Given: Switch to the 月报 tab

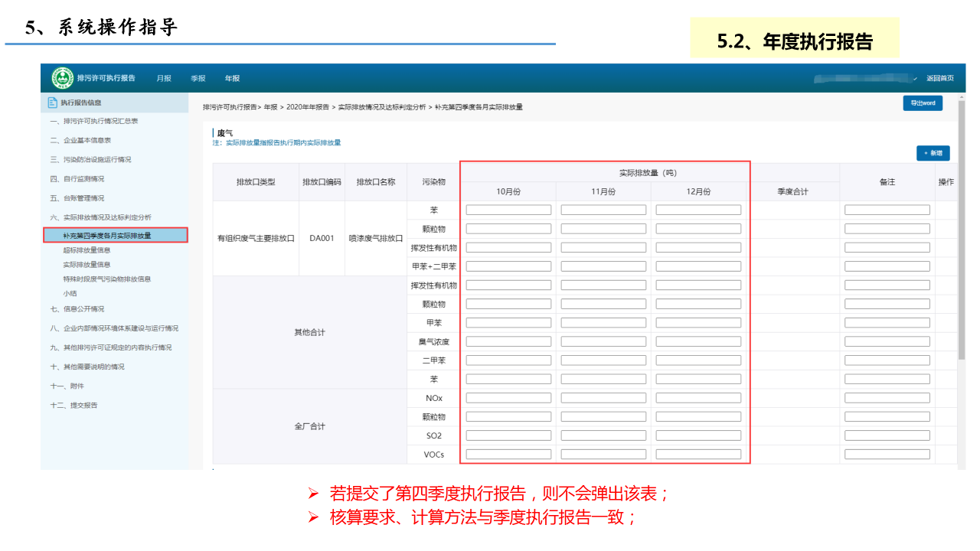Looking at the screenshot, I should (164, 79).
